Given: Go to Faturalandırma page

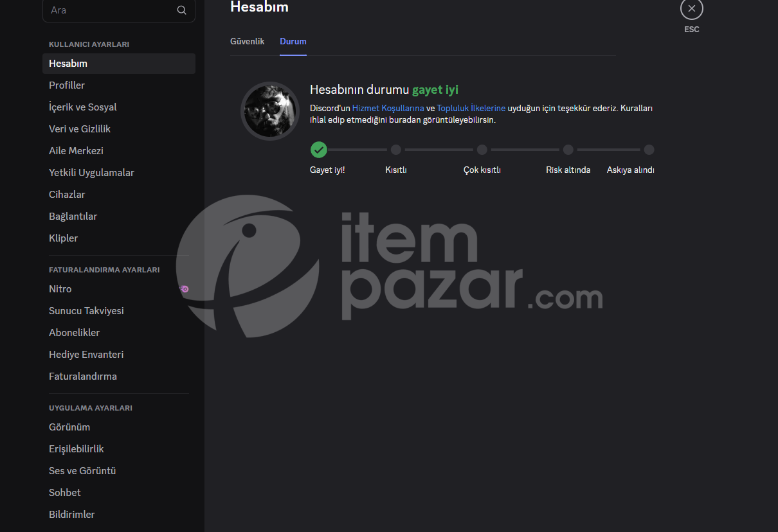Looking at the screenshot, I should pos(119,377).
